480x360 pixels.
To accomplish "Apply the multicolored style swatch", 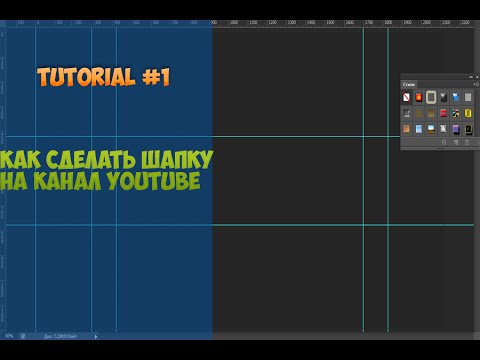I will point(456,113).
